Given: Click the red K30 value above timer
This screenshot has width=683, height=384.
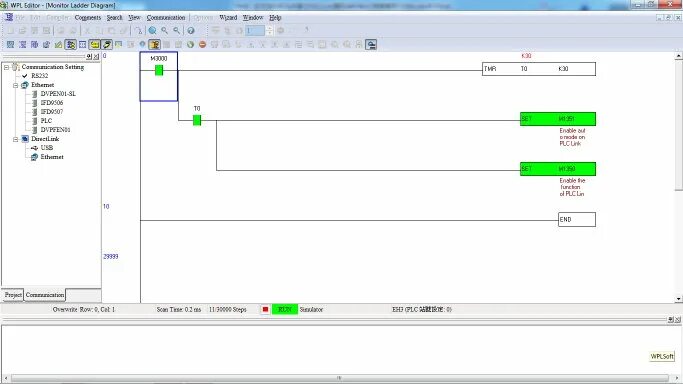Looking at the screenshot, I should [526, 56].
